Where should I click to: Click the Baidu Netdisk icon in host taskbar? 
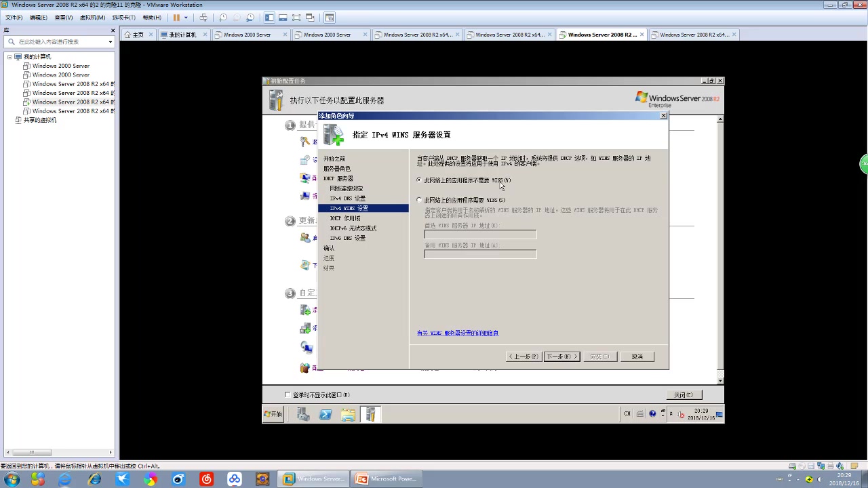coord(235,479)
